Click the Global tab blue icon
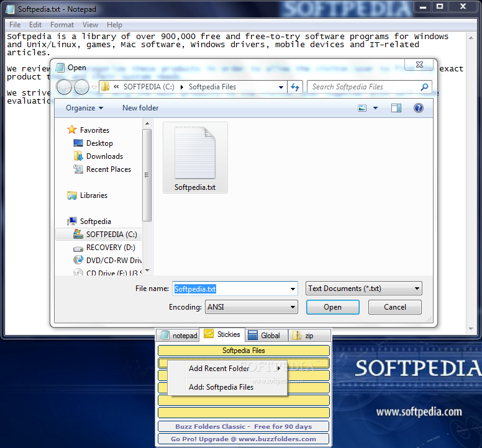Viewport: 482px width, 448px height. pyautogui.click(x=253, y=335)
